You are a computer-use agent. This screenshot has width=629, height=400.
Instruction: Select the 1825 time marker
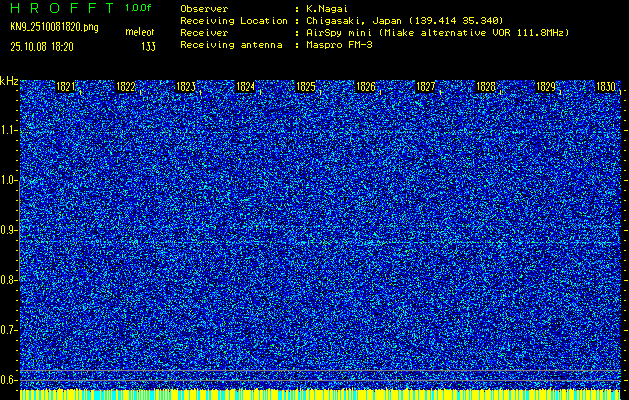306,88
